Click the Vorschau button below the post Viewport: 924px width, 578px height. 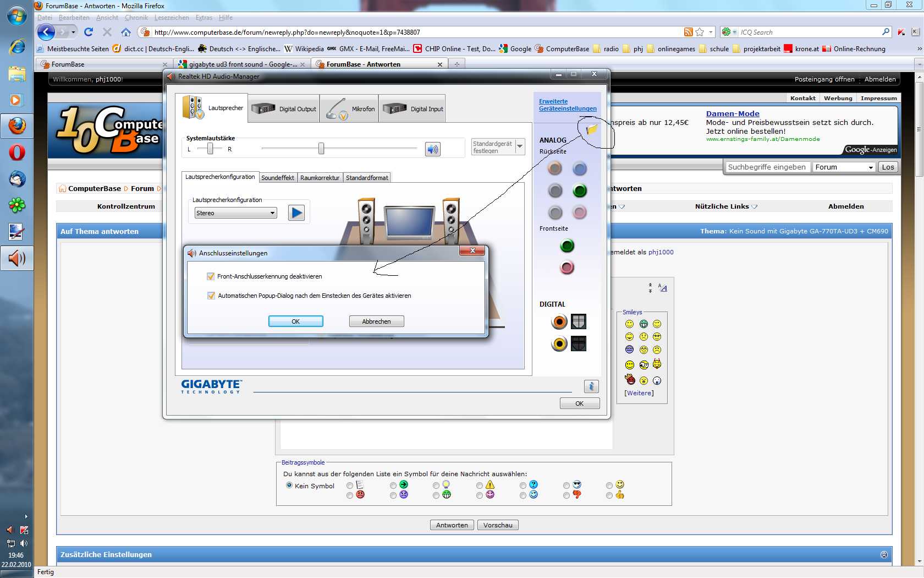[498, 525]
